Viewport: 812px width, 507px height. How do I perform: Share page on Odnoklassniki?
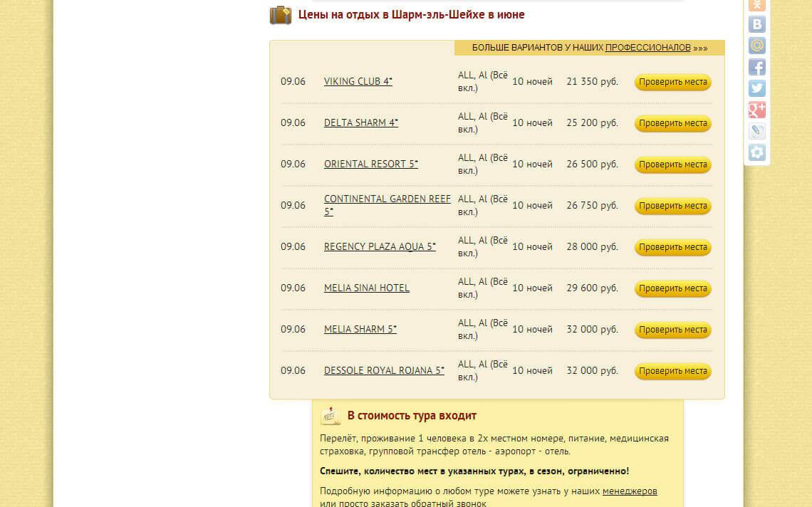click(x=756, y=4)
